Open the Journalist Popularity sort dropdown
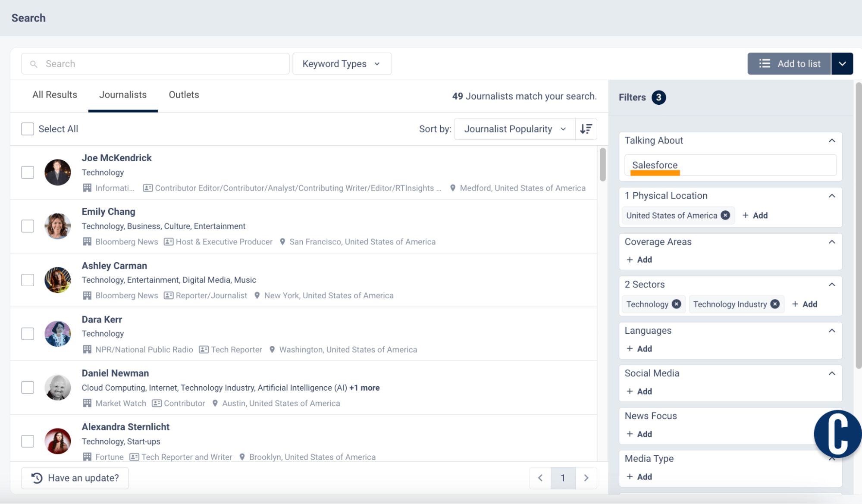 click(x=514, y=128)
